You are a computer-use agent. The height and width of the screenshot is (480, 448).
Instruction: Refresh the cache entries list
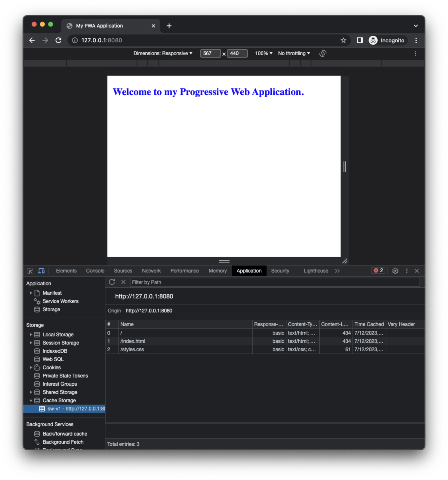[x=112, y=282]
